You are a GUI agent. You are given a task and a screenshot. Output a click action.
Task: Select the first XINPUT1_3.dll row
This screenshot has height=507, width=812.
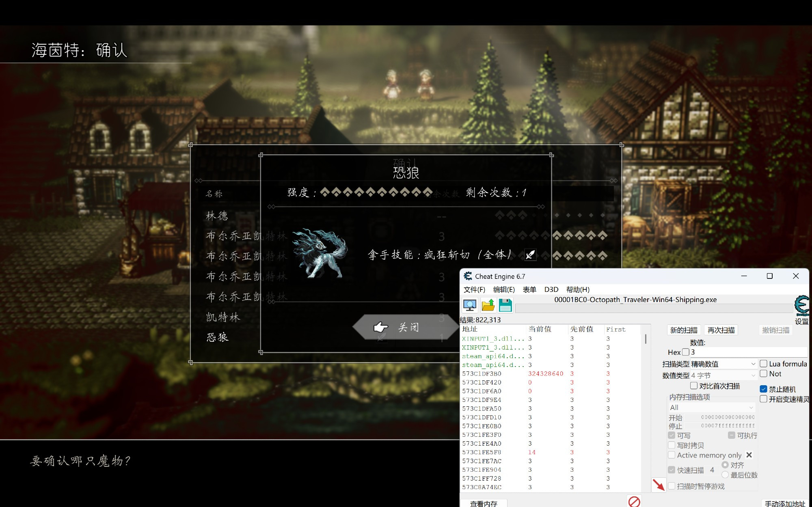[x=551, y=339]
